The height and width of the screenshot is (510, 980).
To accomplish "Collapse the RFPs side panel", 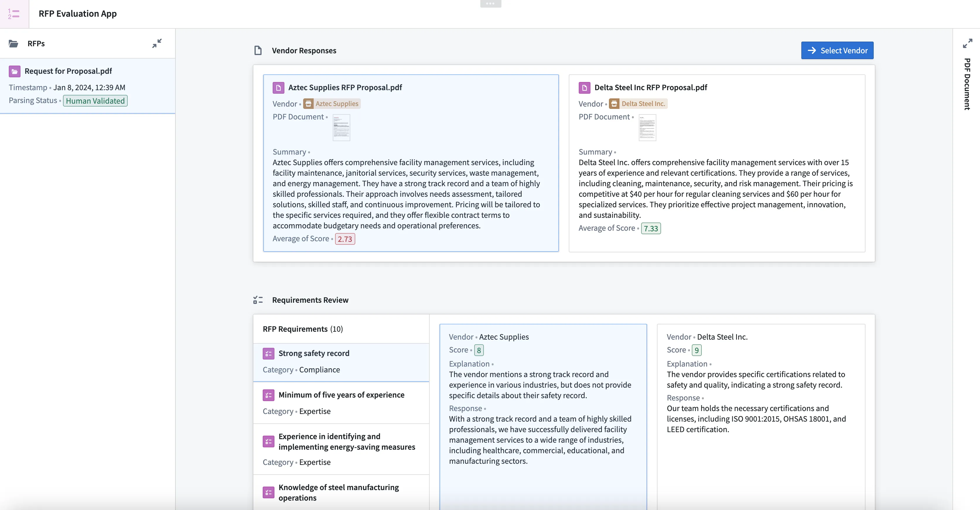I will [157, 43].
